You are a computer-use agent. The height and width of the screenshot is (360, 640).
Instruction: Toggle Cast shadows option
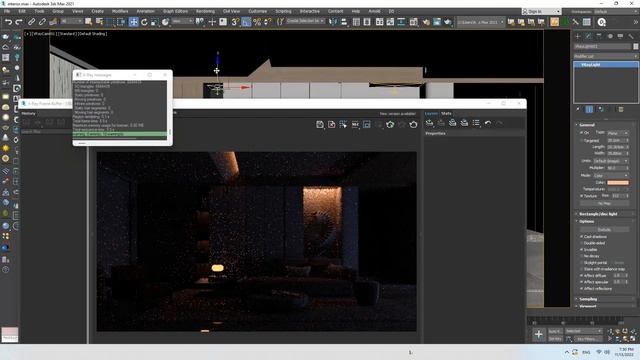tap(581, 237)
